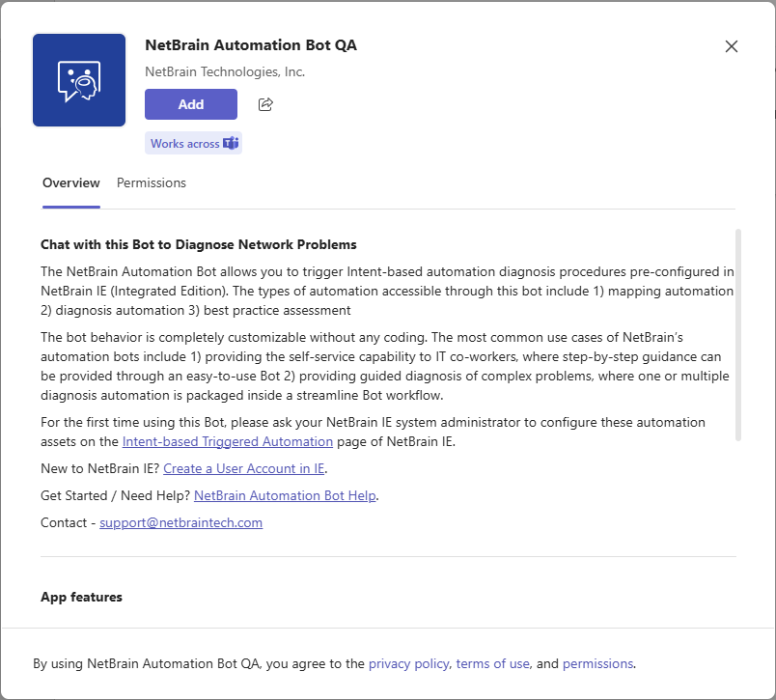This screenshot has height=700, width=776.
Task: Click the Microsoft Teams icon in badge
Action: coord(231,144)
